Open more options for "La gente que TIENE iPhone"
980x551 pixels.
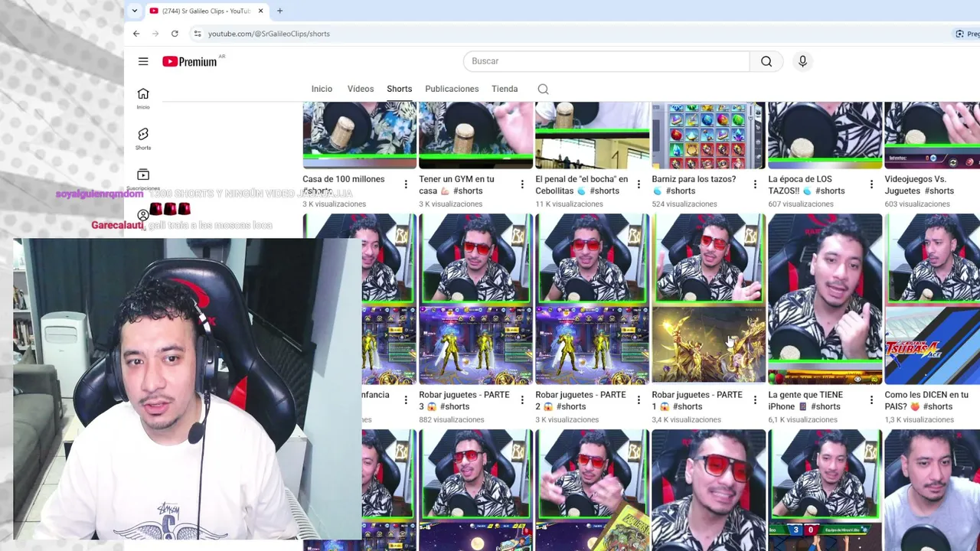click(871, 400)
